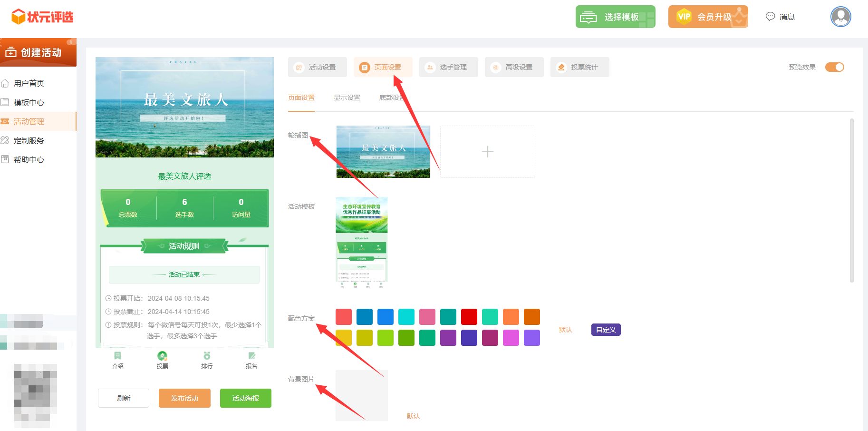Toggle the 预览效果 switch
Screen dimensions: 868x431
click(834, 67)
